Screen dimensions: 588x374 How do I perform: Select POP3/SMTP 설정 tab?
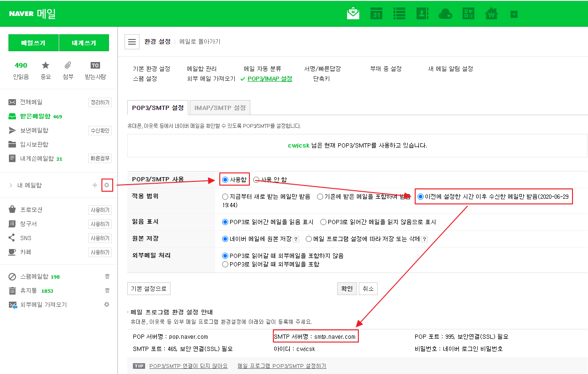158,108
